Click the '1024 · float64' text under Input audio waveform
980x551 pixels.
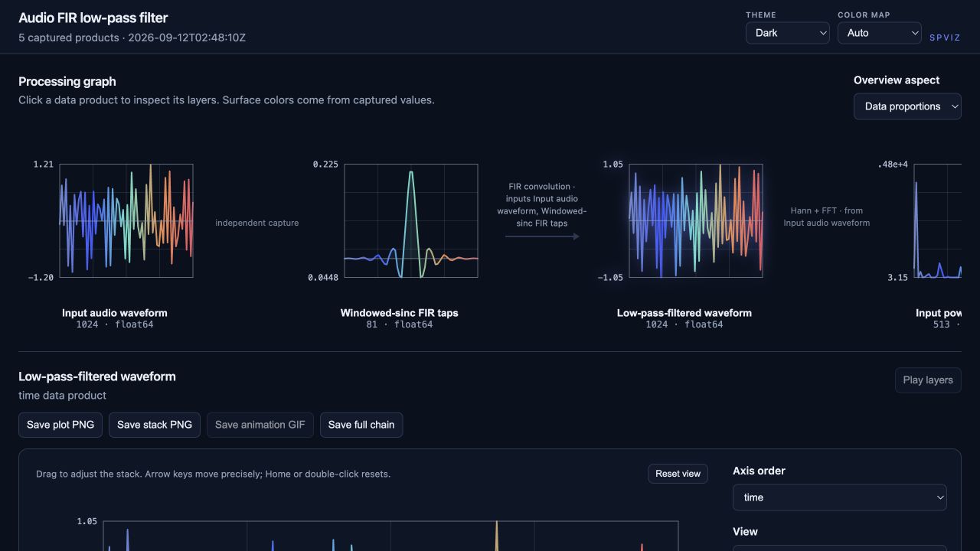click(x=115, y=324)
